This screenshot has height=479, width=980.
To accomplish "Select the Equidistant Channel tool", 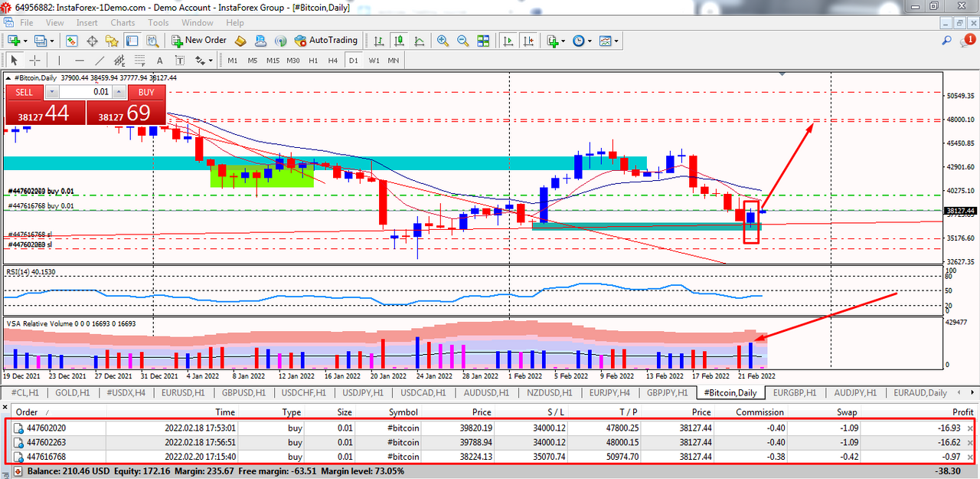I will [x=119, y=61].
